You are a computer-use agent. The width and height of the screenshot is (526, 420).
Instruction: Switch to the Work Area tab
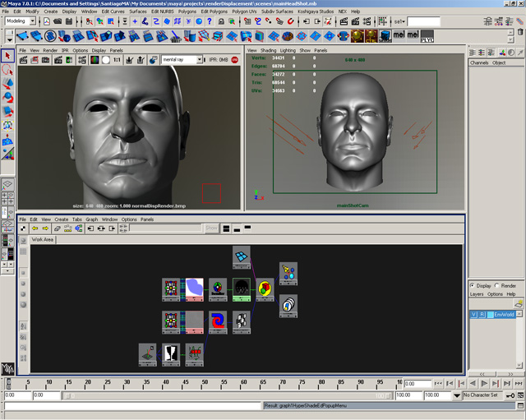tap(42, 240)
